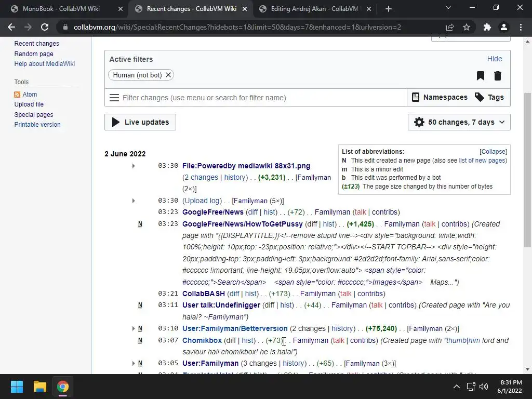Open the clock showing 8:31 PM
Viewport: 532px width, 399px height.
coord(510,387)
